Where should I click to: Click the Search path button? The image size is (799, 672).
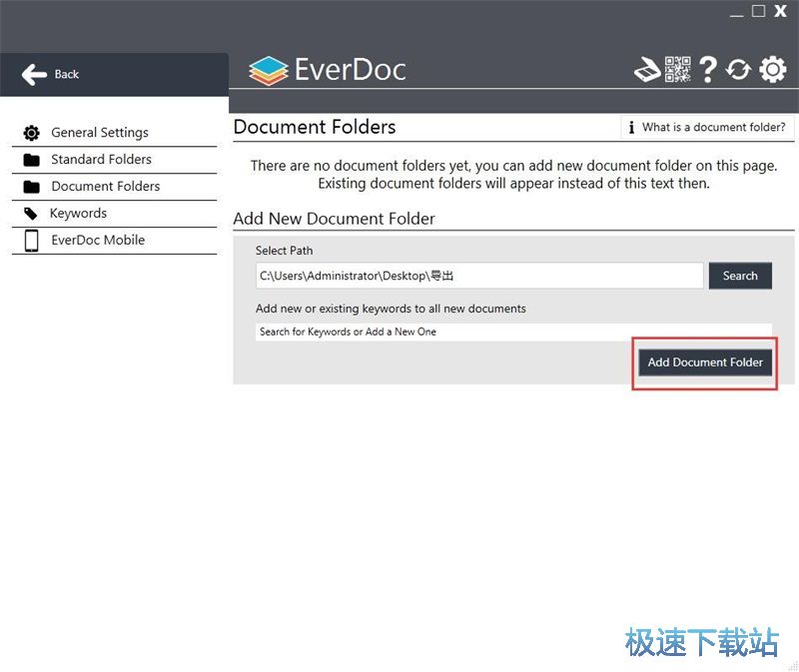pos(740,276)
